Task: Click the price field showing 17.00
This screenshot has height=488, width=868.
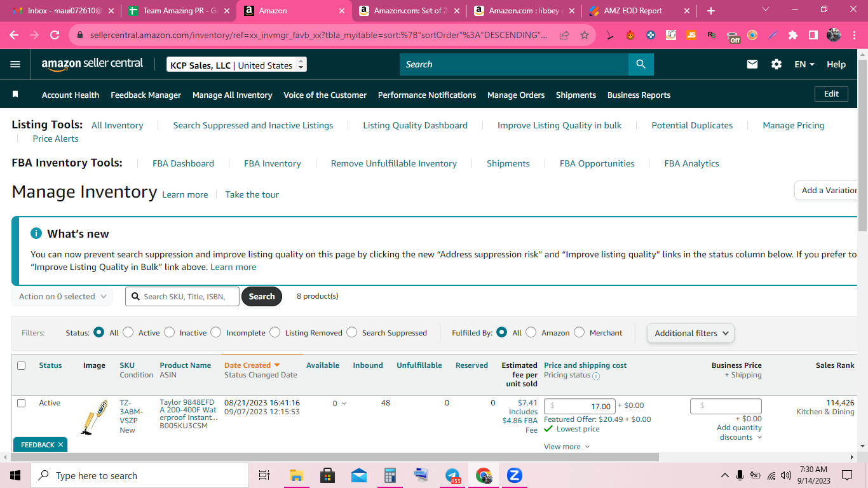Action: point(581,406)
